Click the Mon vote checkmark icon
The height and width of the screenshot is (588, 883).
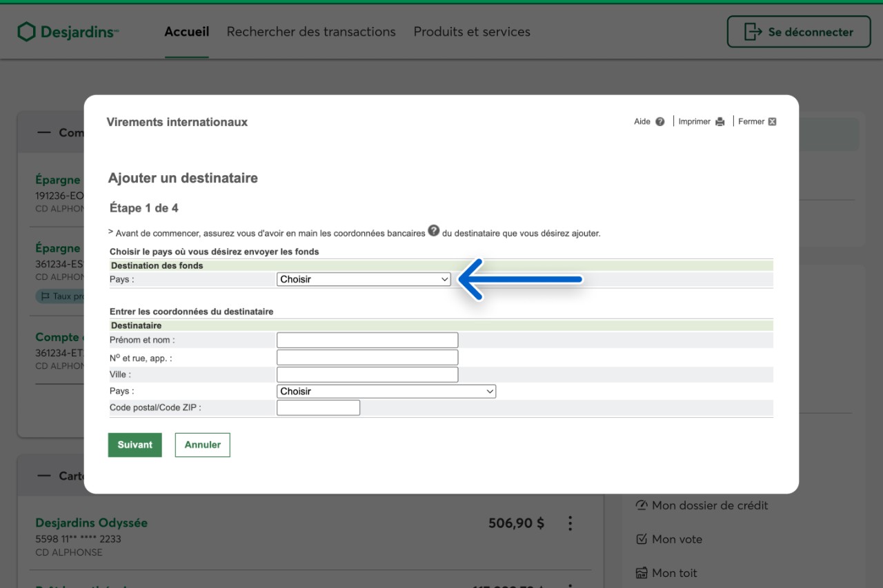(642, 539)
